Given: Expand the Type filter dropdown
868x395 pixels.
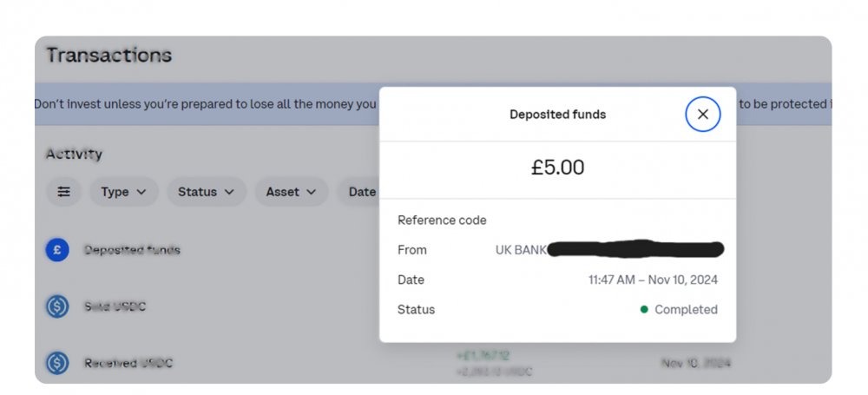Looking at the screenshot, I should click(124, 192).
